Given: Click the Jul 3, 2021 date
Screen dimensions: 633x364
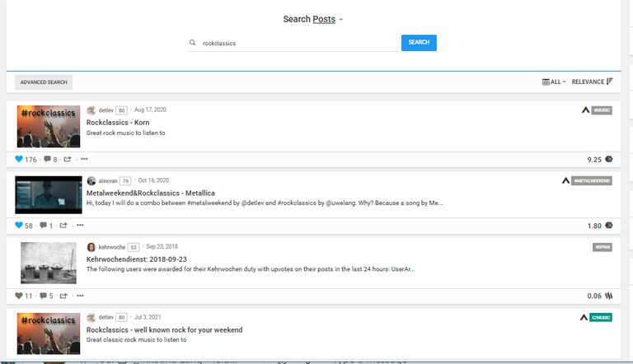Looking at the screenshot, I should tap(148, 317).
